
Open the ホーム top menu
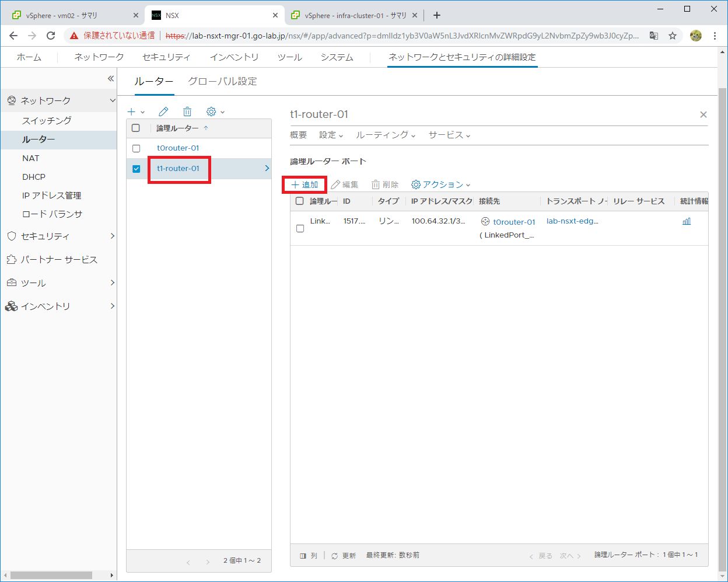[29, 57]
